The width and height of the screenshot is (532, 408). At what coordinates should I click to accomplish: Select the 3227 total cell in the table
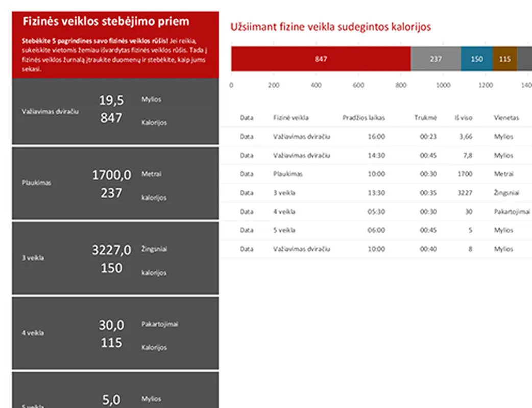tap(465, 193)
